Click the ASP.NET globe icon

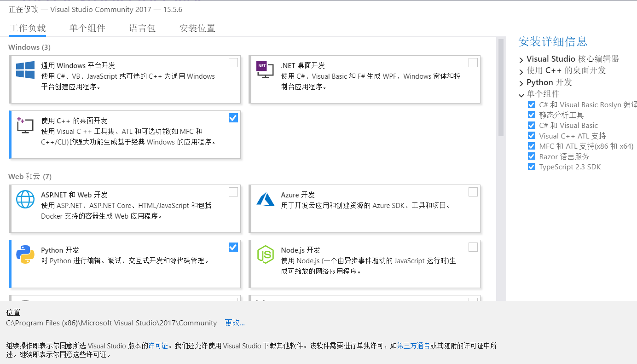coord(25,199)
